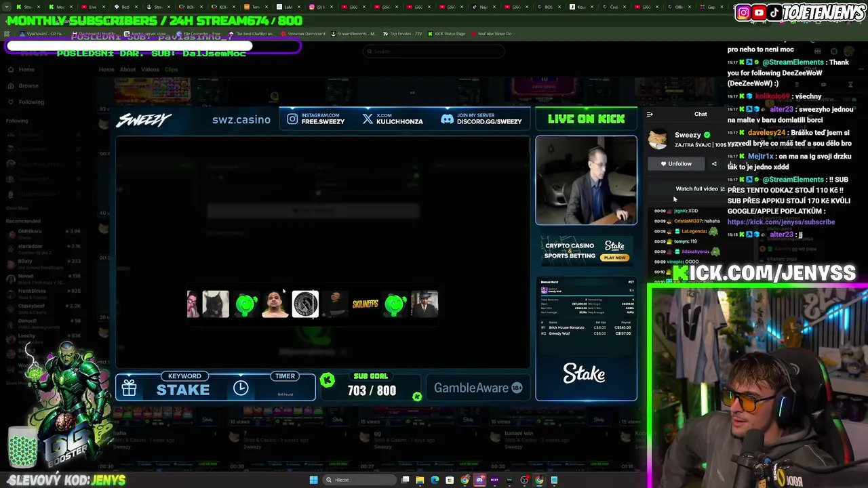The height and width of the screenshot is (488, 868).
Task: Click the LIVE ON KICK banner
Action: [586, 119]
